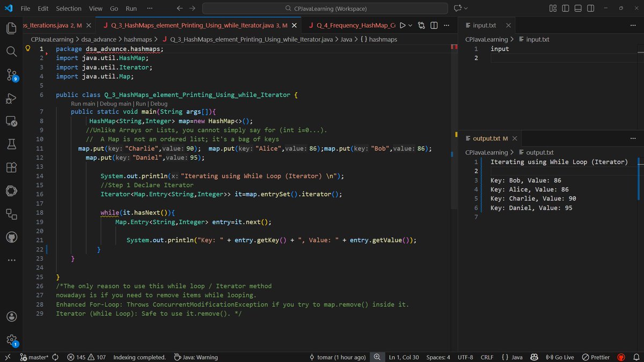Open the View menu
644x362 pixels.
96,9
